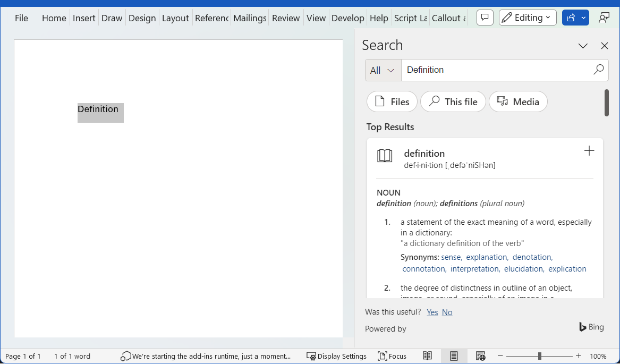Switch to the Insert tab
This screenshot has height=364, width=620.
[84, 18]
